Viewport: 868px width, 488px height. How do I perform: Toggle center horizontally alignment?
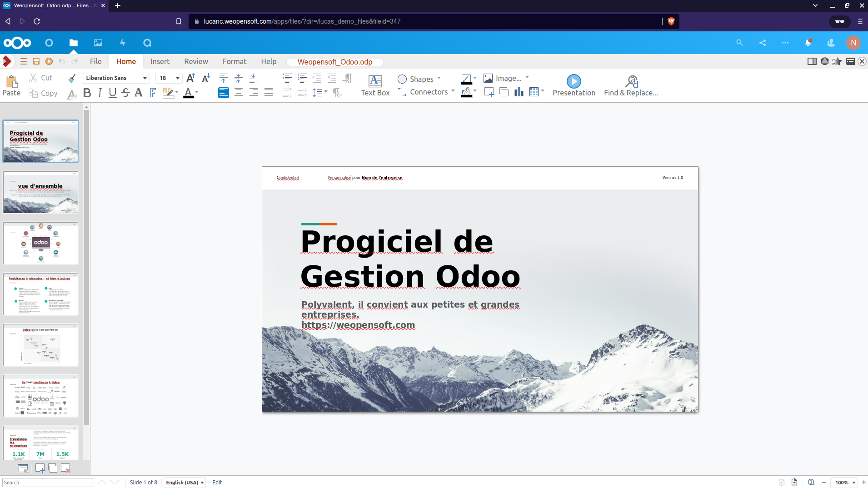pos(238,93)
